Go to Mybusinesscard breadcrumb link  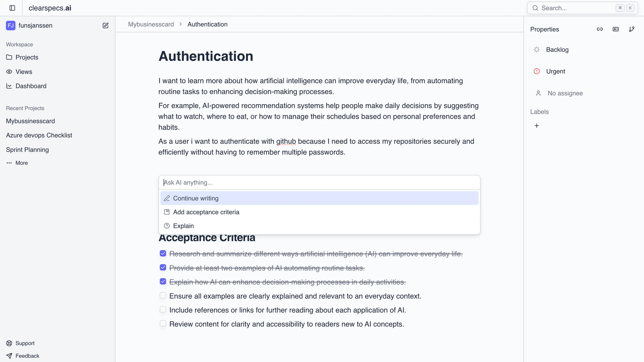[x=151, y=24]
